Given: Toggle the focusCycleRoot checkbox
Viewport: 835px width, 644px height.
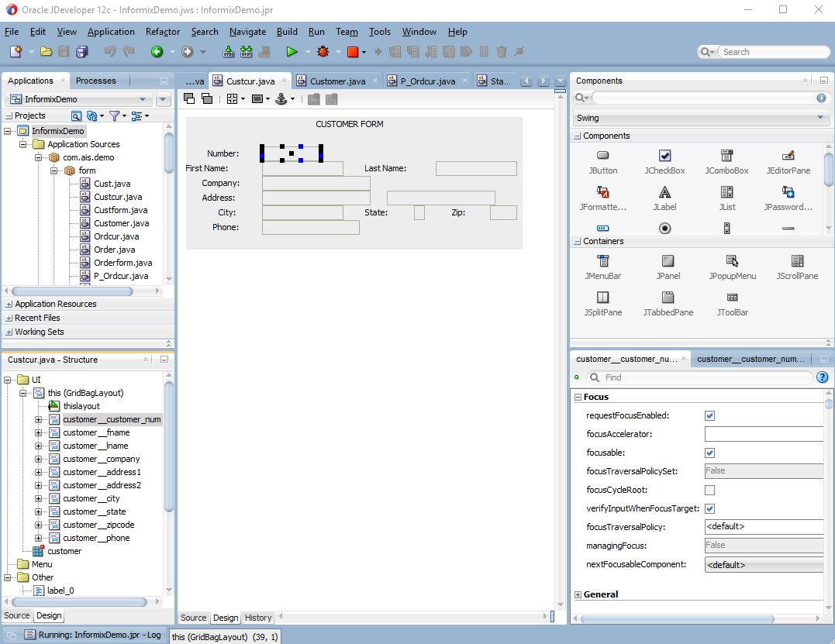Looking at the screenshot, I should 709,491.
